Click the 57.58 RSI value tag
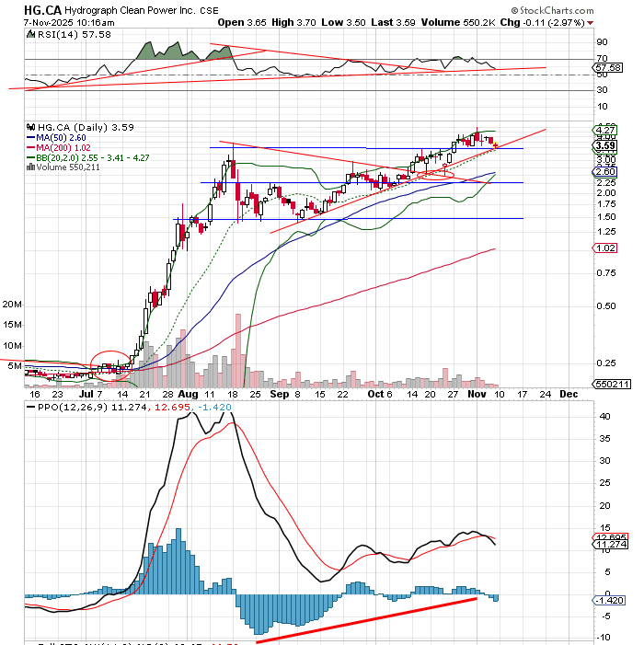This screenshot has width=644, height=645. coord(608,67)
